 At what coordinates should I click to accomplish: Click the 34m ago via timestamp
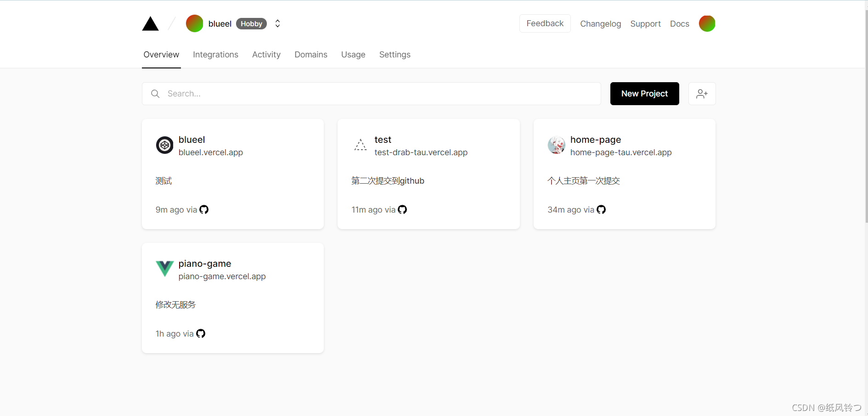click(571, 210)
